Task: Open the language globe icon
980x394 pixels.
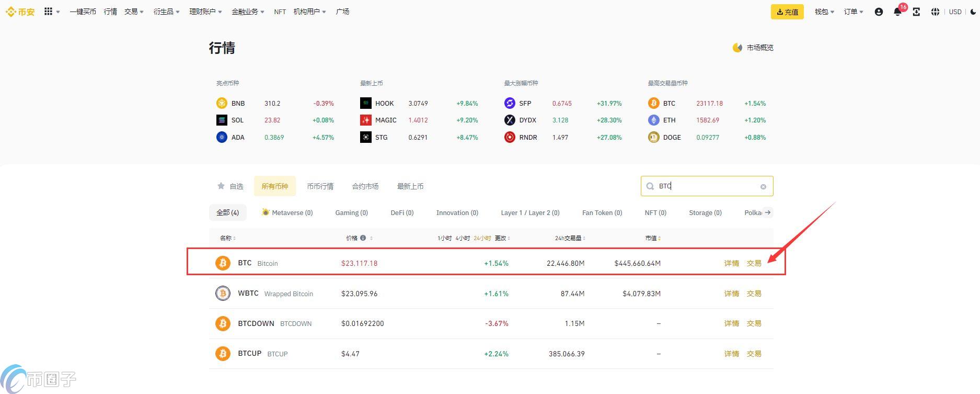Action: [x=935, y=12]
